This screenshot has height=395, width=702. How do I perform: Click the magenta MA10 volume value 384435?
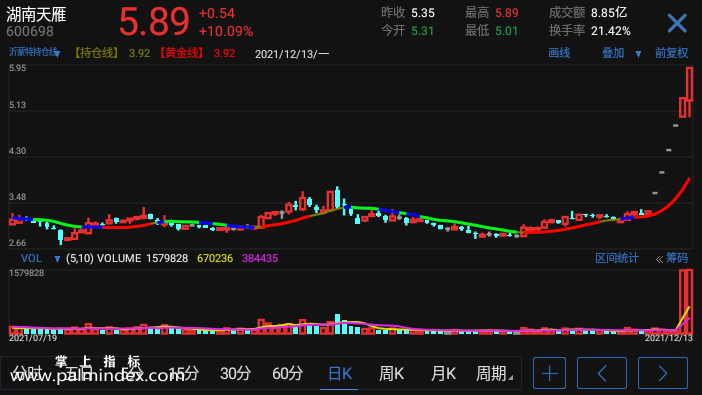tap(260, 258)
